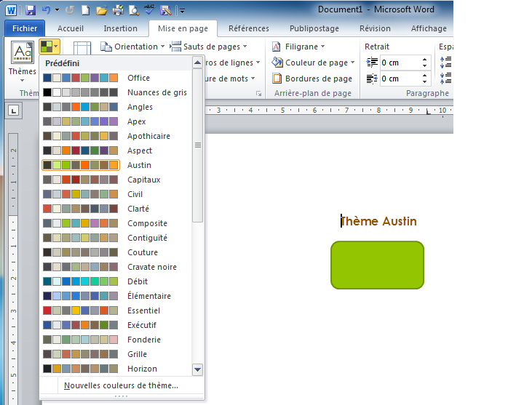Click the color list scrollbar thumb
Viewport: 532px width, 405px height.
pyautogui.click(x=197, y=145)
